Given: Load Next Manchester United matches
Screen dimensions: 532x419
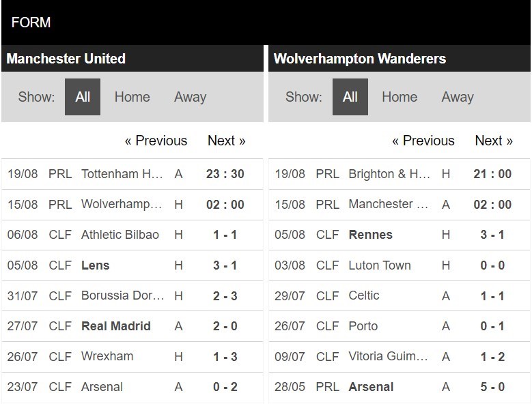Looking at the screenshot, I should tap(226, 141).
